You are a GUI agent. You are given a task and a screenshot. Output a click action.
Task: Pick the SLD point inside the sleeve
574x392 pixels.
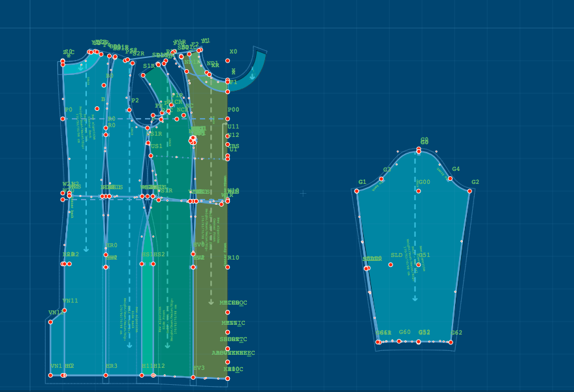[391, 264]
